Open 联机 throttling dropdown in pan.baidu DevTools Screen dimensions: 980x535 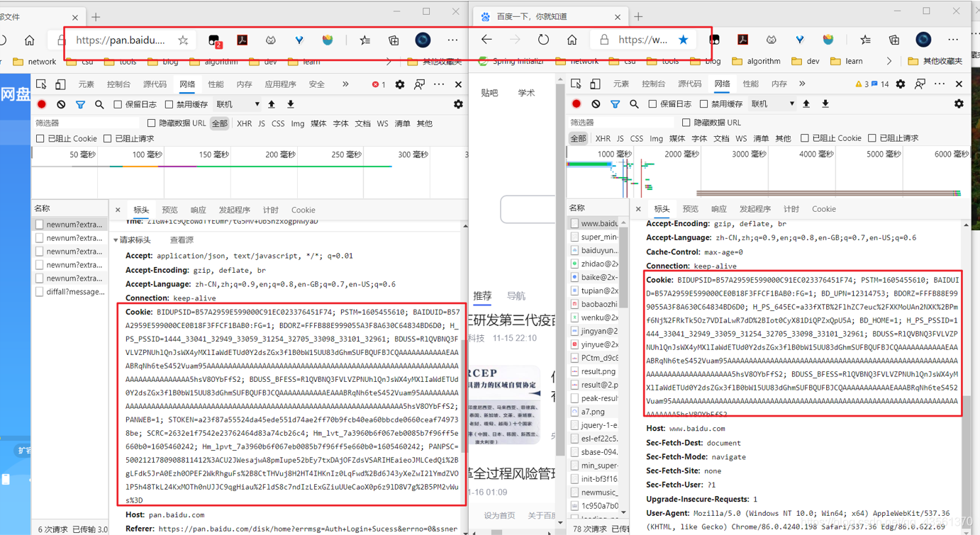pyautogui.click(x=238, y=104)
